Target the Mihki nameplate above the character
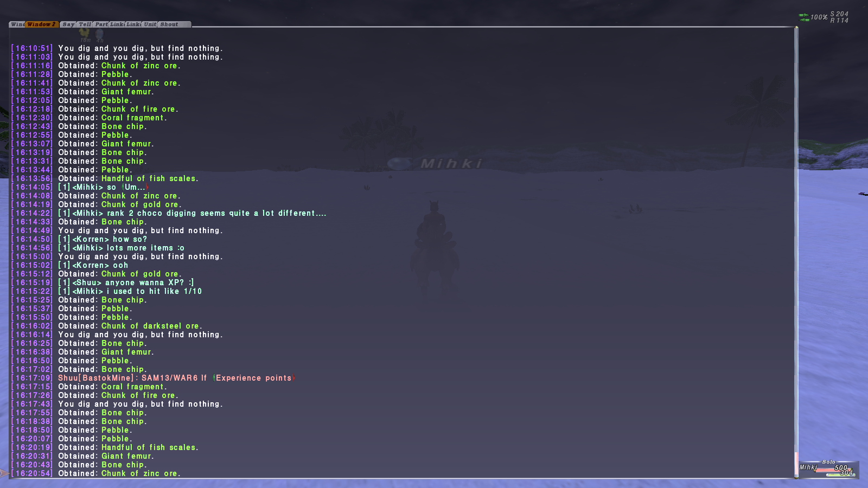868x488 pixels. pos(451,163)
